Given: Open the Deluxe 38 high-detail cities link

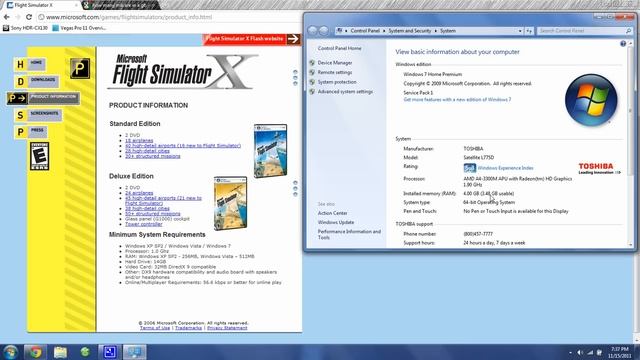Looking at the screenshot, I should point(147,209).
